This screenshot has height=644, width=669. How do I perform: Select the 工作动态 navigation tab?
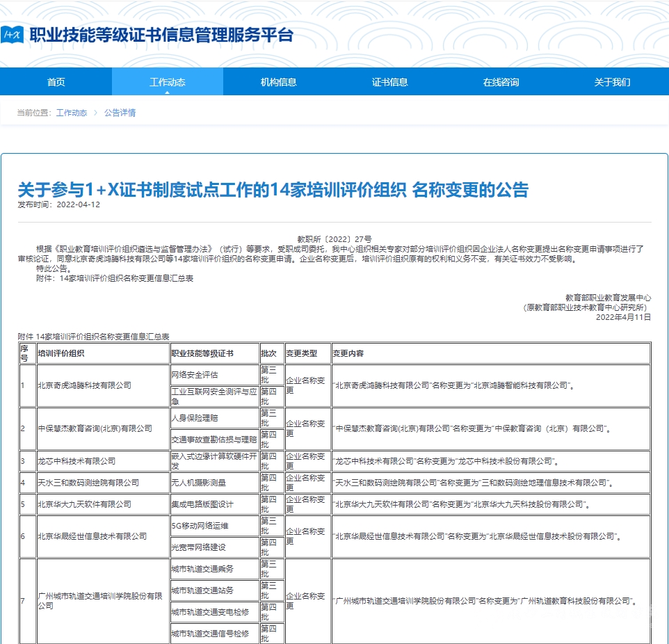167,82
